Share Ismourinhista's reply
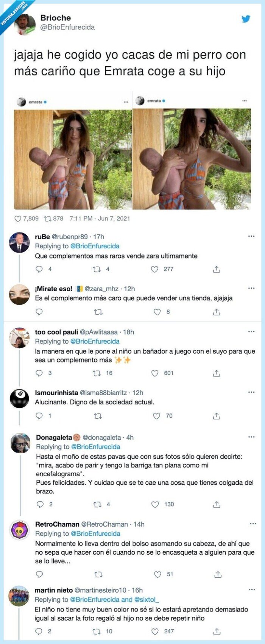The image size is (265, 644). [217, 416]
